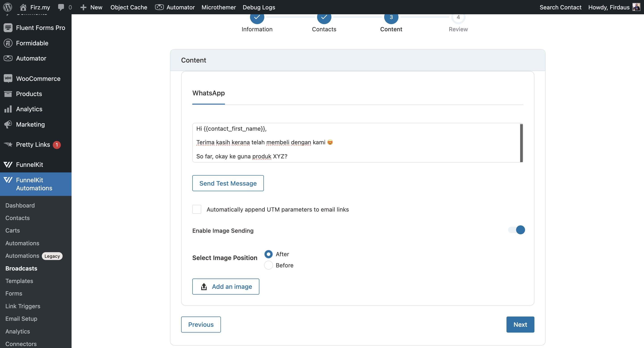Proceed with the Next button
The image size is (644, 348).
(x=520, y=325)
